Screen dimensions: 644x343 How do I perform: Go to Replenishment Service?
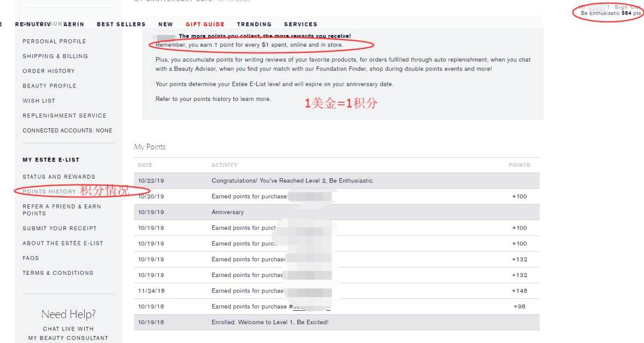[x=64, y=115]
